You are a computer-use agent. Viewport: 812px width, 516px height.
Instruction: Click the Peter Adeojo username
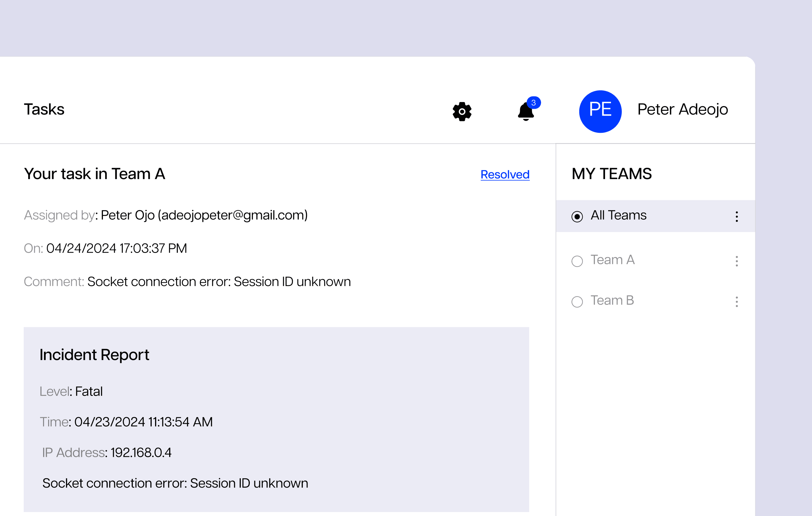click(683, 109)
